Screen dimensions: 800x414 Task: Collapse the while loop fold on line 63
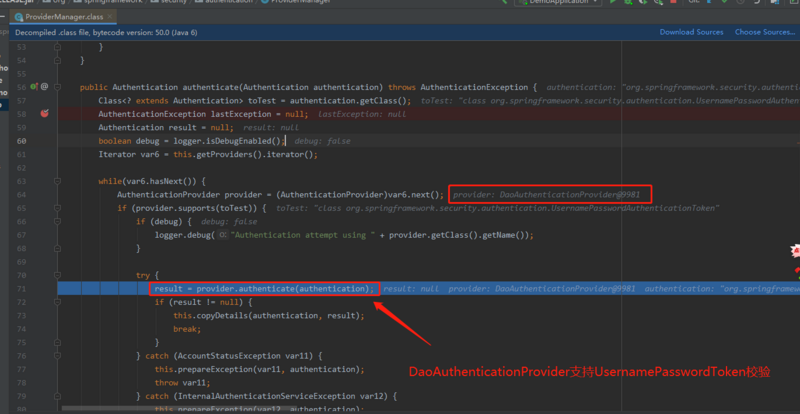point(57,181)
